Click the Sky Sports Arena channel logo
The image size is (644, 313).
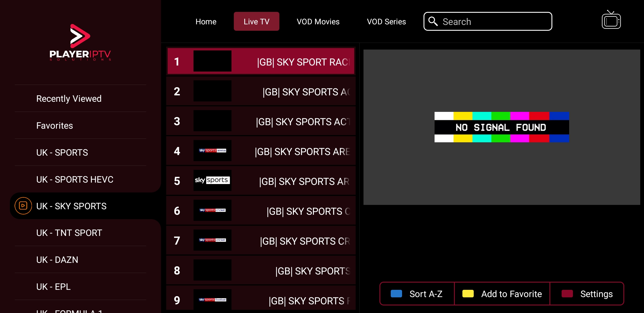212,150
